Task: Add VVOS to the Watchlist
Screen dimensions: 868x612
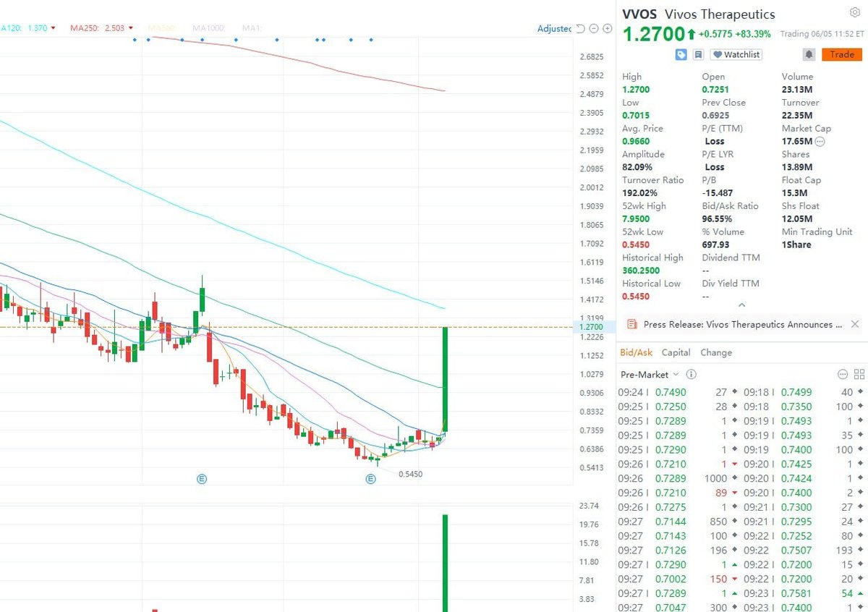Action: tap(736, 54)
